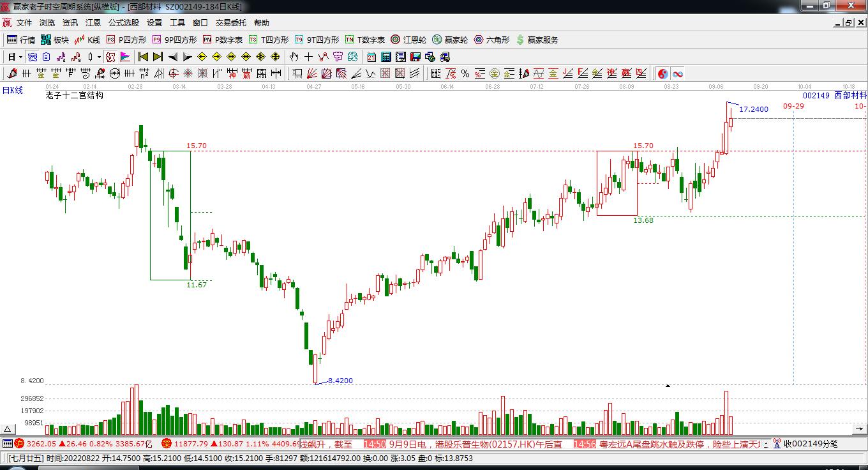Viewport: 868px width, 470px height.
Task: Click the percent sign tool icon
Action: (465, 73)
